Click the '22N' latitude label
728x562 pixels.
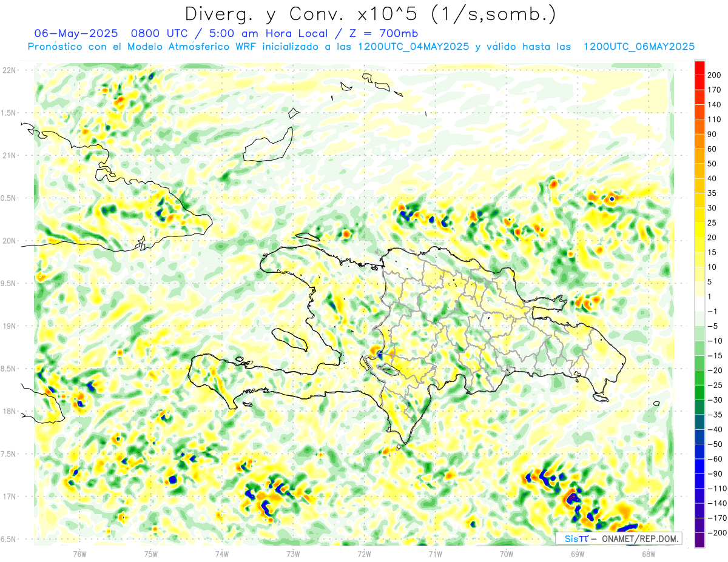point(8,70)
